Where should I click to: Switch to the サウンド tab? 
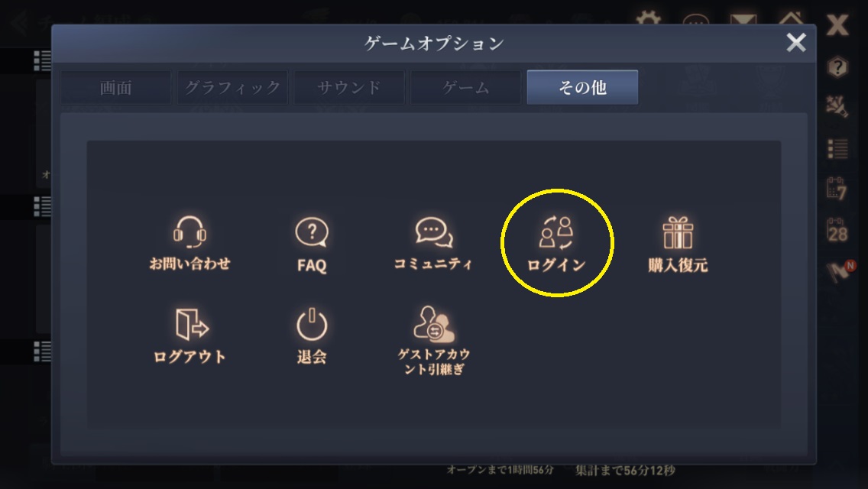click(349, 88)
